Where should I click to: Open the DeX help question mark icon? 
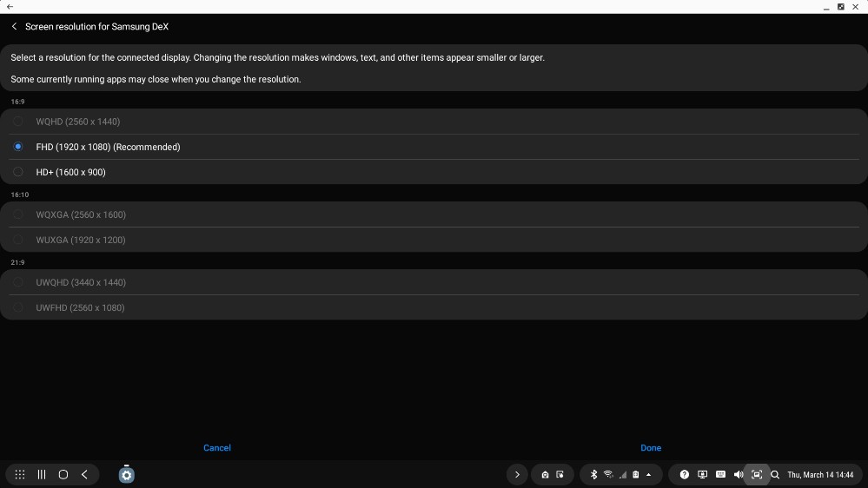(684, 475)
